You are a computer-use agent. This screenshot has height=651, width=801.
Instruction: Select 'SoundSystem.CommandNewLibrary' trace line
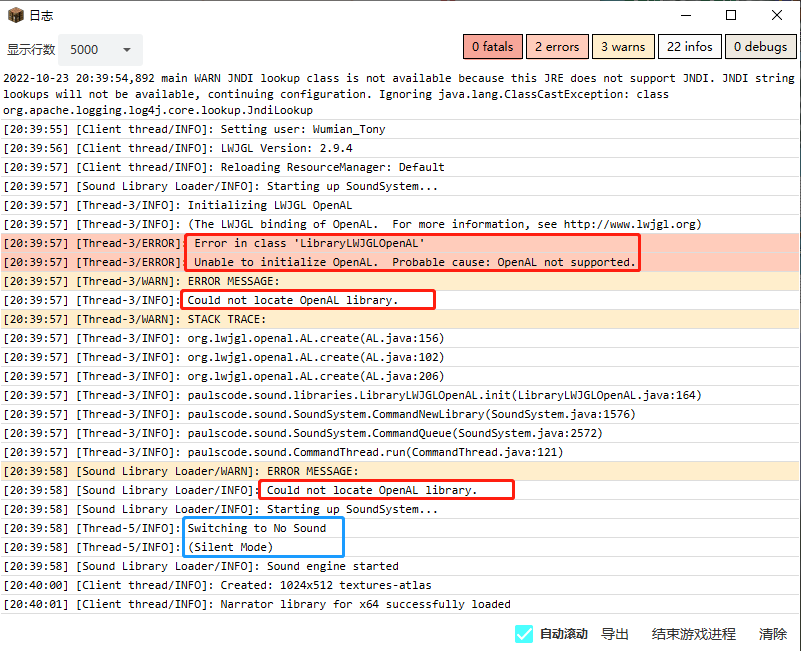(400, 414)
